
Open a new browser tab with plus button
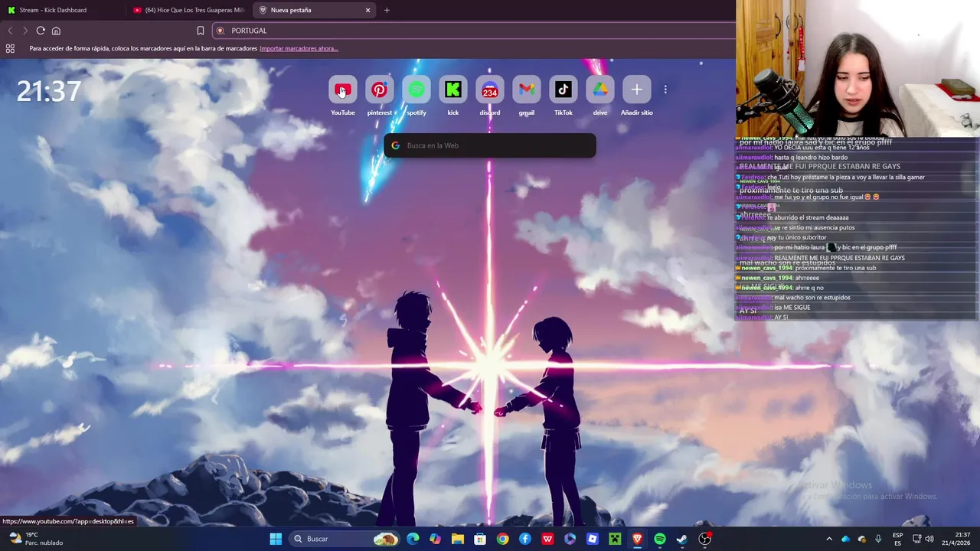click(x=387, y=10)
